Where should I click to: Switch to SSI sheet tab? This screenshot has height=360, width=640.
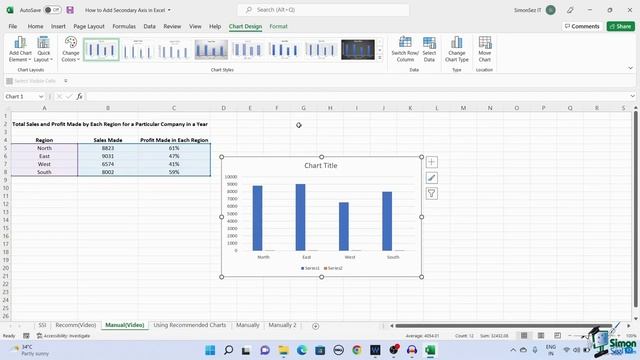tap(42, 325)
